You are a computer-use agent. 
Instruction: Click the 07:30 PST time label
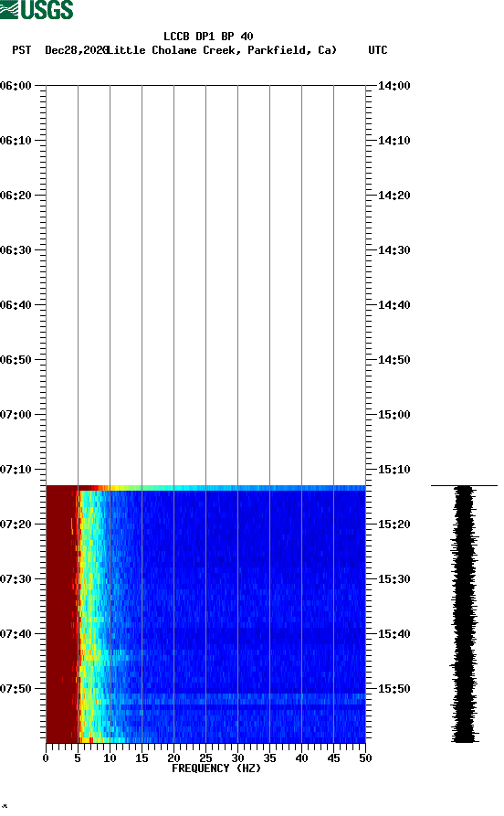click(16, 579)
